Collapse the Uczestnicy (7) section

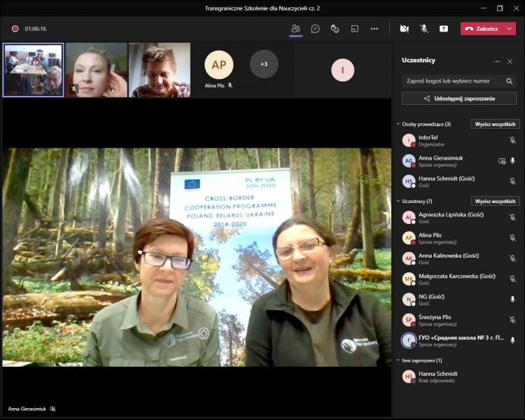(398, 201)
